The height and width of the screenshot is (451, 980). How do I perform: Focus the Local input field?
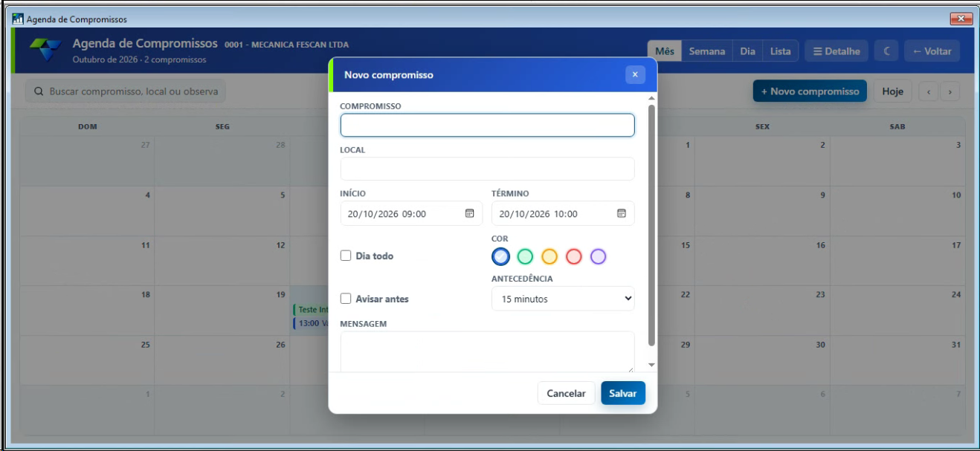488,169
